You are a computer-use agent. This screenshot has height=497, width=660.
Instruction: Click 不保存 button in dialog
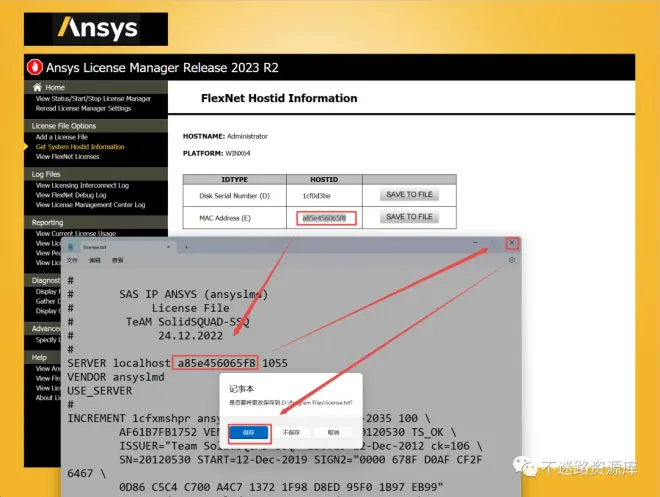(290, 432)
